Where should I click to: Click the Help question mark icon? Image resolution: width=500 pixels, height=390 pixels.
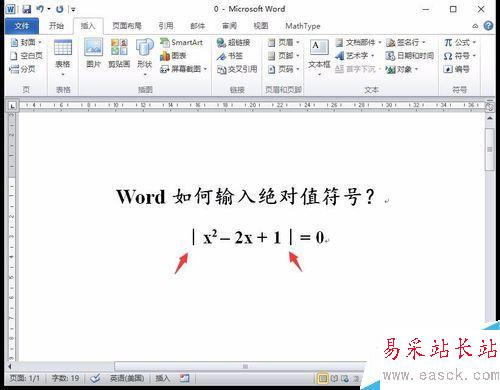(x=488, y=26)
